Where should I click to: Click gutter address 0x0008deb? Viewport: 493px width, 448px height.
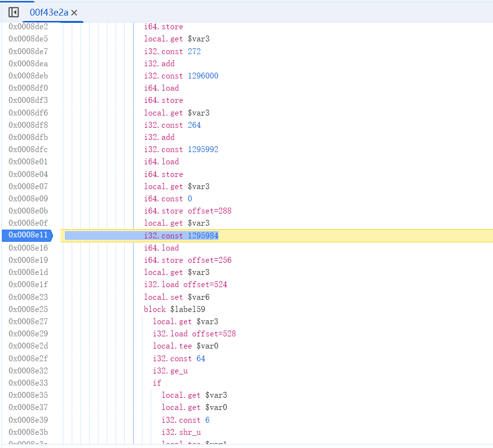[x=28, y=76]
